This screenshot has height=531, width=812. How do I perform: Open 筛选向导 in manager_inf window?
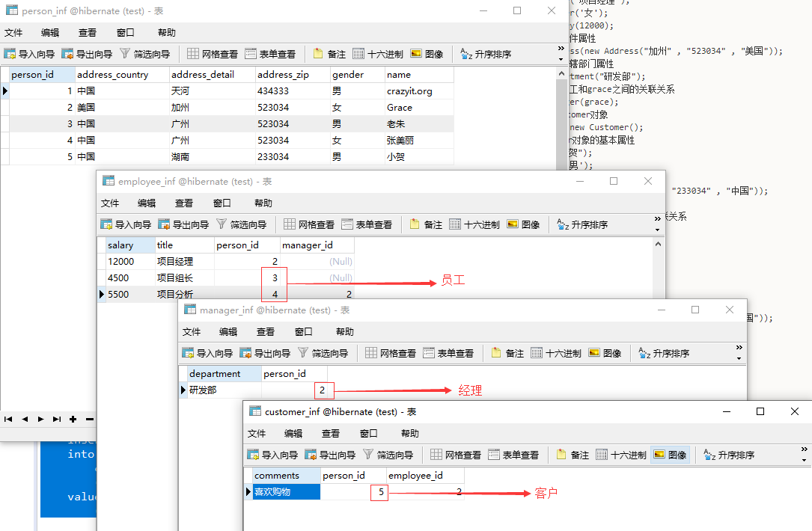[x=323, y=353]
